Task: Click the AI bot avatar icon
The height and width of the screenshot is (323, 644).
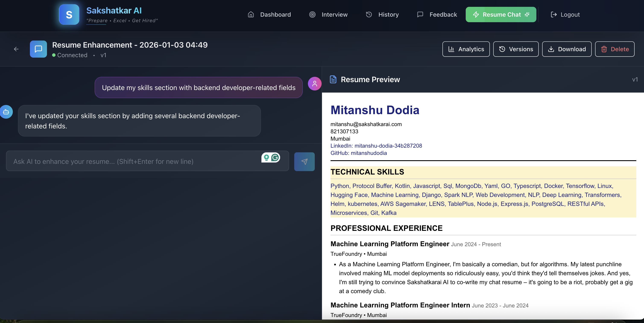Action: [6, 112]
